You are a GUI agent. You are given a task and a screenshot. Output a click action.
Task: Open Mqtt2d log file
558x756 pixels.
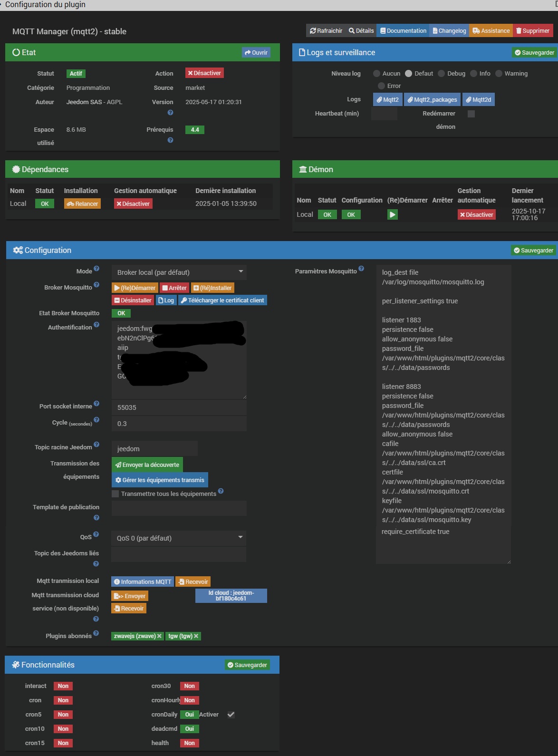[479, 100]
